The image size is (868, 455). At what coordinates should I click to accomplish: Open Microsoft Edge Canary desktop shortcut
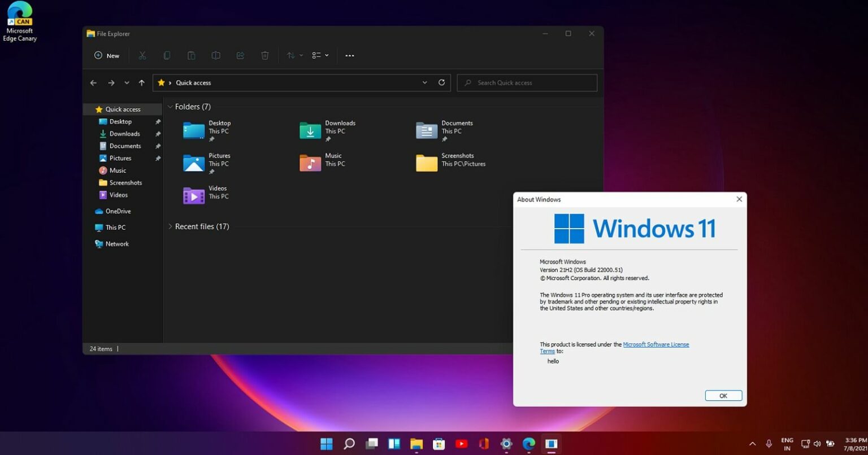click(x=20, y=21)
